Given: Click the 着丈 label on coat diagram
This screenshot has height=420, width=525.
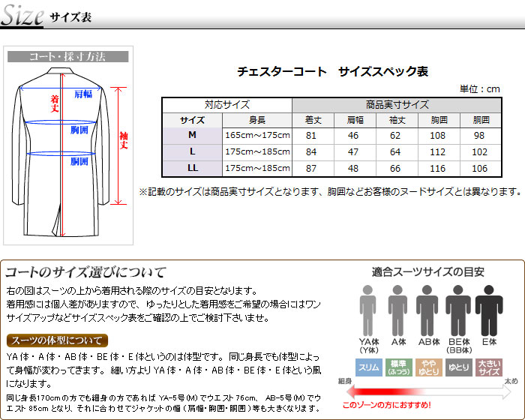Looking at the screenshot, I should coord(55,103).
